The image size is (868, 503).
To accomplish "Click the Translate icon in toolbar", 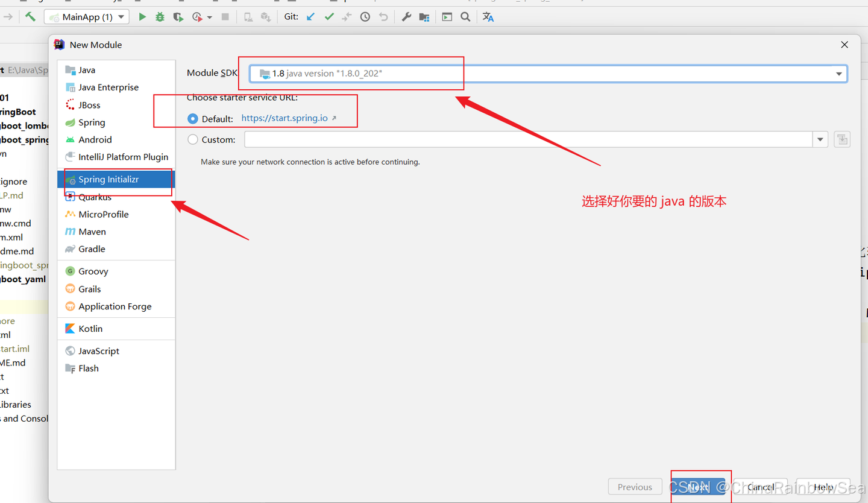I will click(x=488, y=17).
